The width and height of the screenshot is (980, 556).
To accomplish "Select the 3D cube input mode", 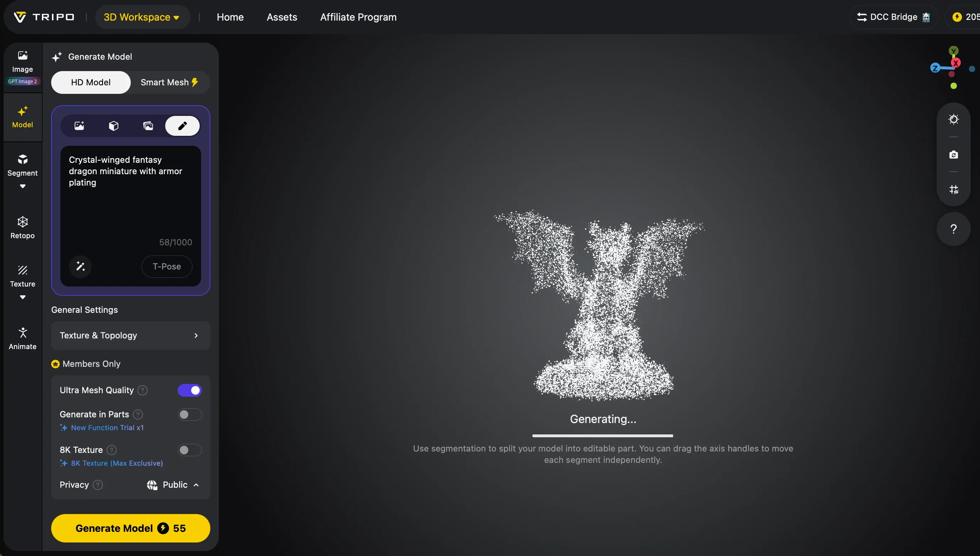I will point(114,125).
